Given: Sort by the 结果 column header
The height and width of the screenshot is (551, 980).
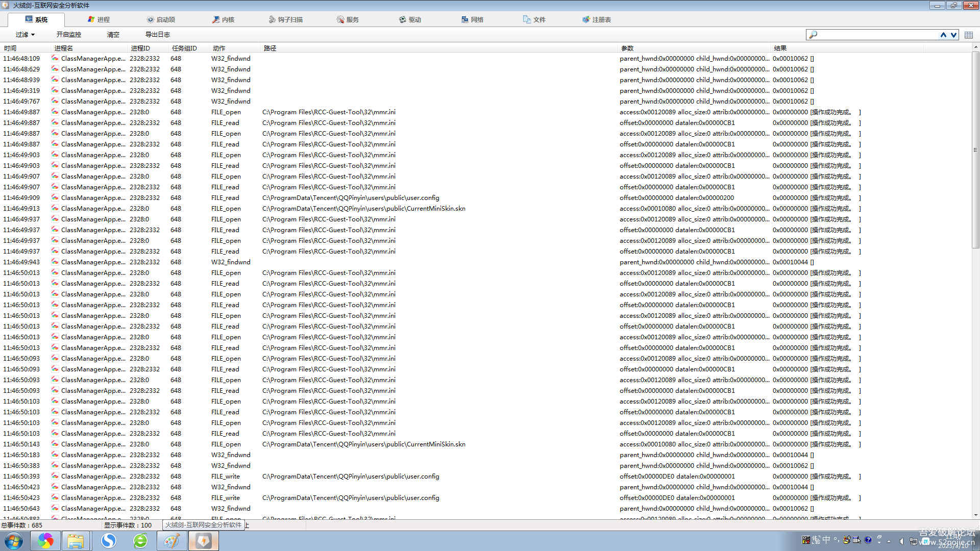Looking at the screenshot, I should (x=847, y=48).
